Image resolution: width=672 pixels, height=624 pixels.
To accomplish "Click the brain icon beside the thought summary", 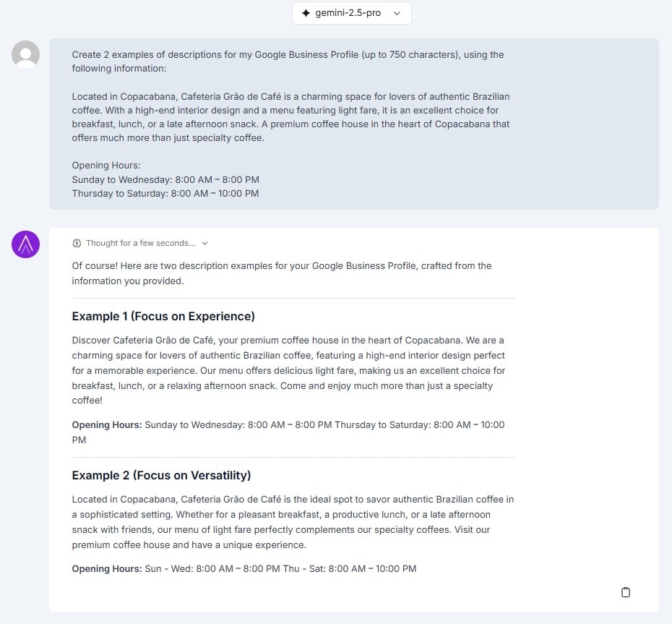I will (x=76, y=243).
